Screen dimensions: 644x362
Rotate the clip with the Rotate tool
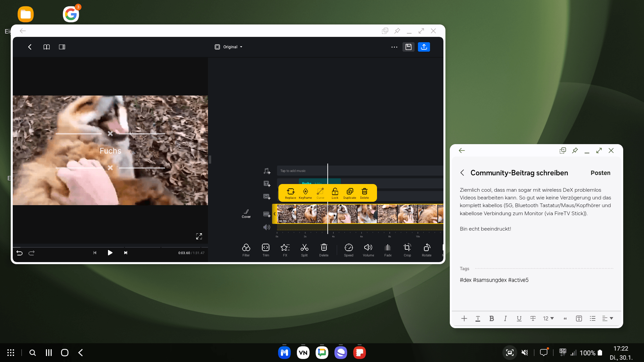click(x=427, y=250)
